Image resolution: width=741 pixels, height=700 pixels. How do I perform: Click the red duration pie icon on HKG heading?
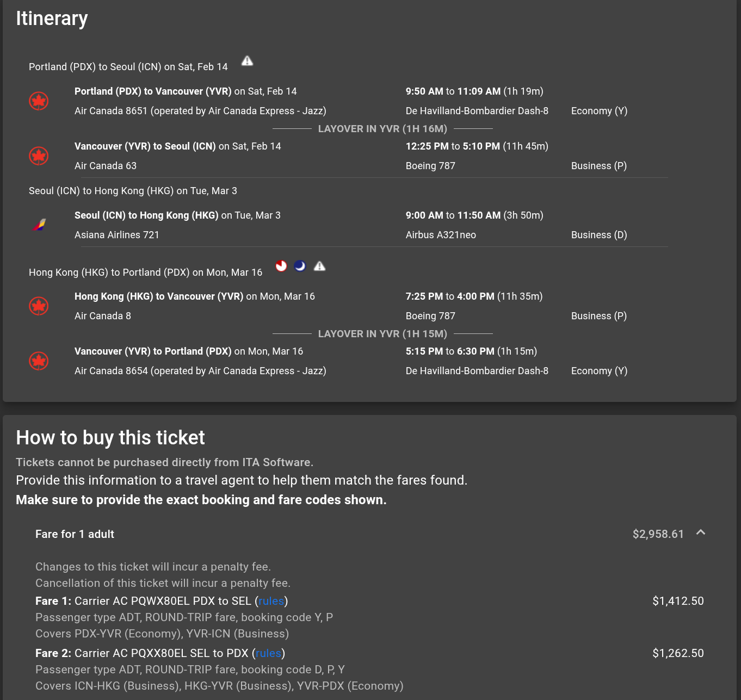(281, 266)
